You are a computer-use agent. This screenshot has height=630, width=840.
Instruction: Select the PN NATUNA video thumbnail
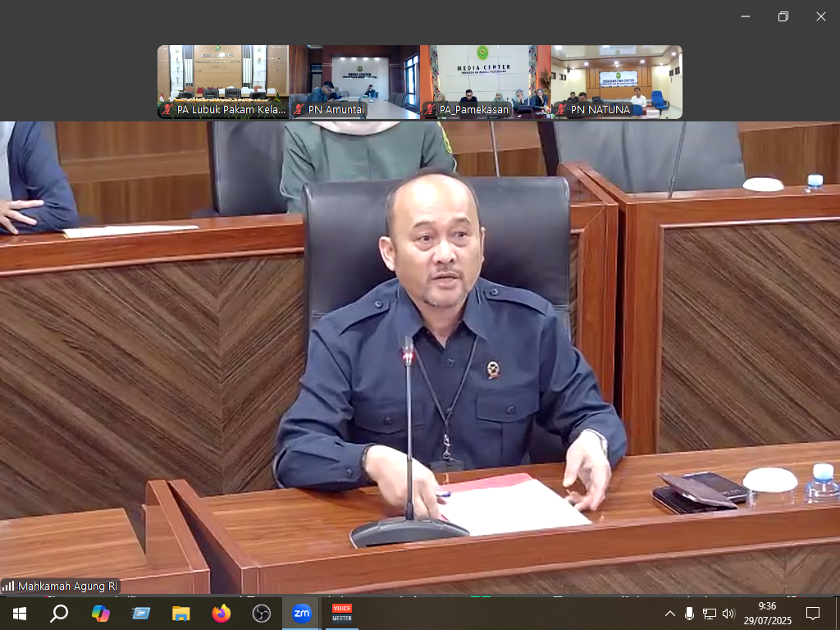[x=617, y=81]
